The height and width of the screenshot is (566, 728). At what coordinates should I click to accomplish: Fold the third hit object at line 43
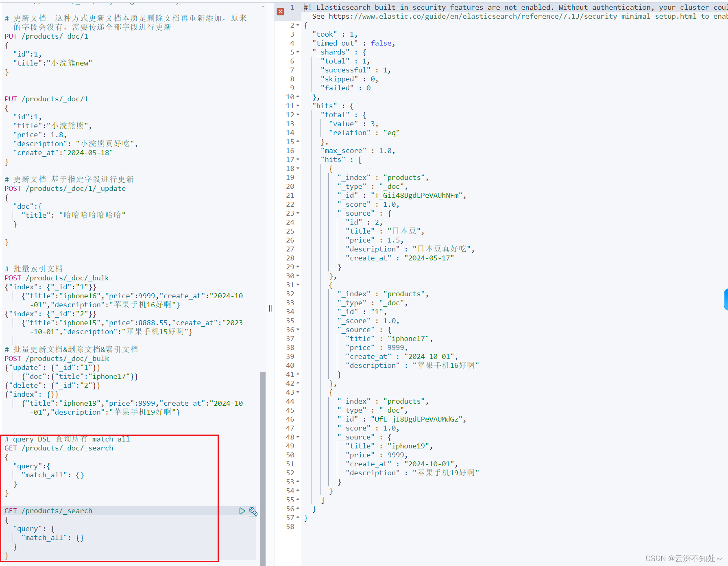coord(298,392)
